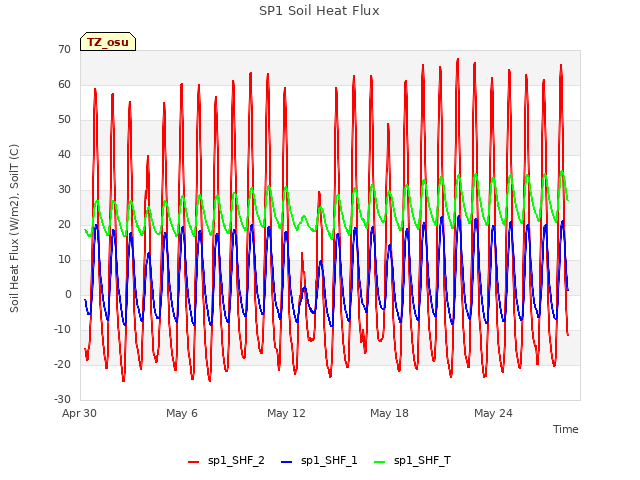
Task: Click the 50 y-axis tick label
Action: point(64,120)
